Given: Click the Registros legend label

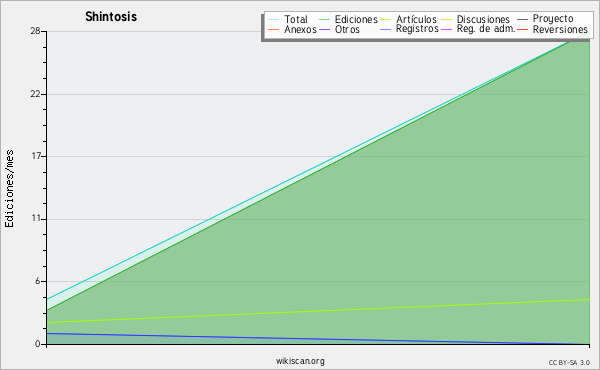Looking at the screenshot, I should tap(417, 29).
